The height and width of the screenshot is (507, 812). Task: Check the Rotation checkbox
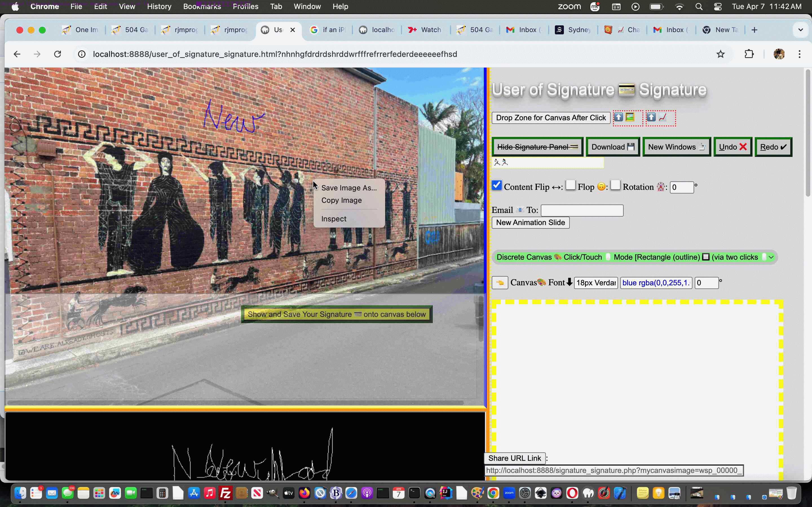[x=615, y=185]
